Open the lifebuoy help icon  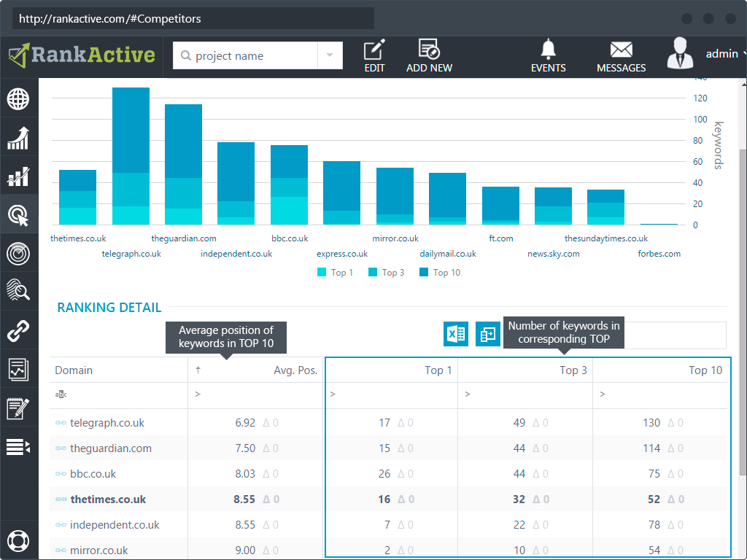(x=18, y=541)
